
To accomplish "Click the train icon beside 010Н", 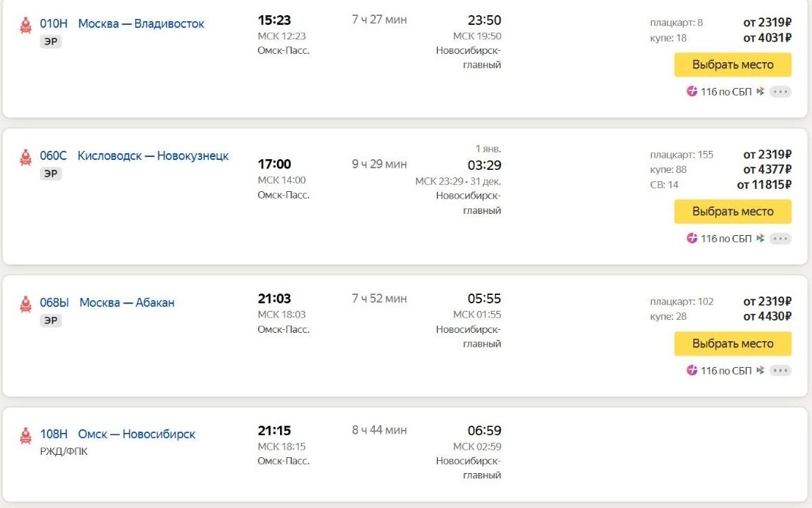I will tap(26, 25).
